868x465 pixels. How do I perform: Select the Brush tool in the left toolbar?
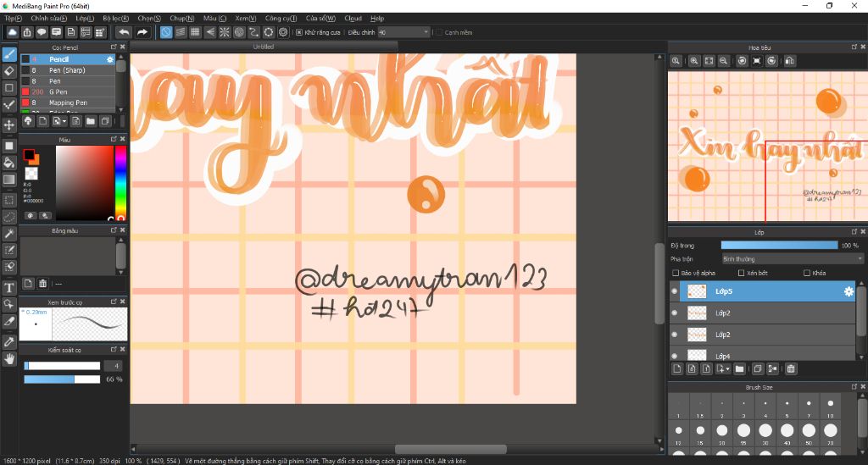coord(8,53)
